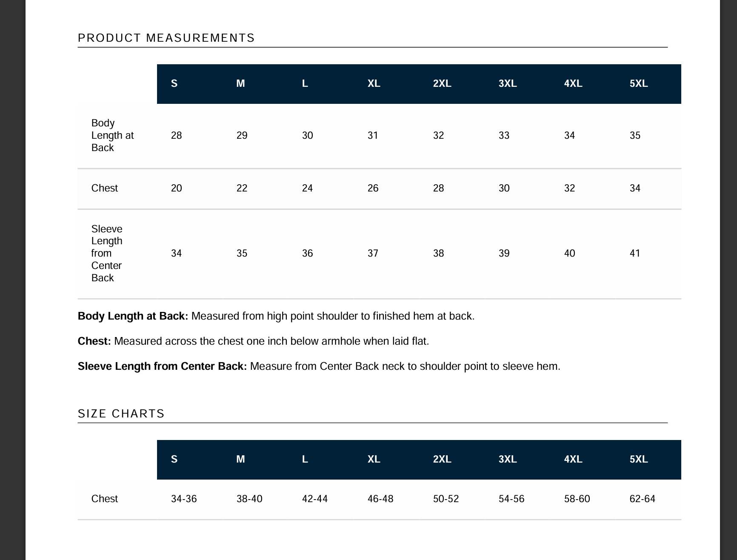
Task: Click 'Sleeve Length from Center Back' row label
Action: pyautogui.click(x=107, y=253)
